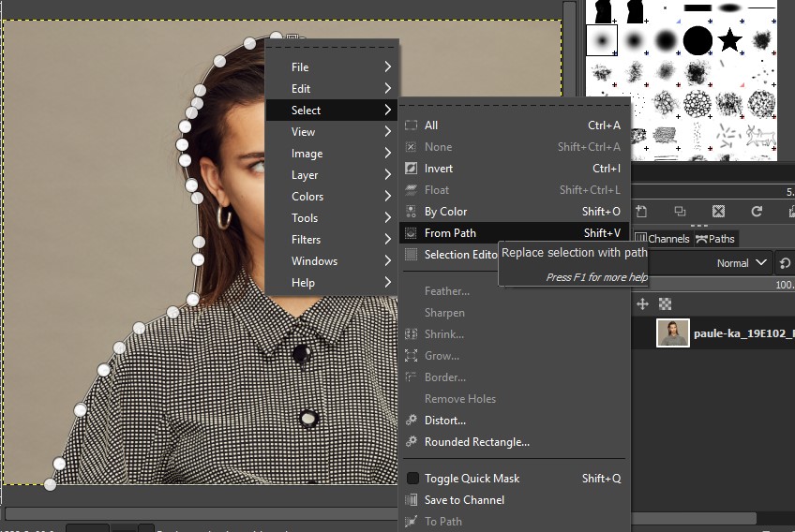Click the delete brush icon
Image resolution: width=795 pixels, height=532 pixels.
pyautogui.click(x=718, y=212)
